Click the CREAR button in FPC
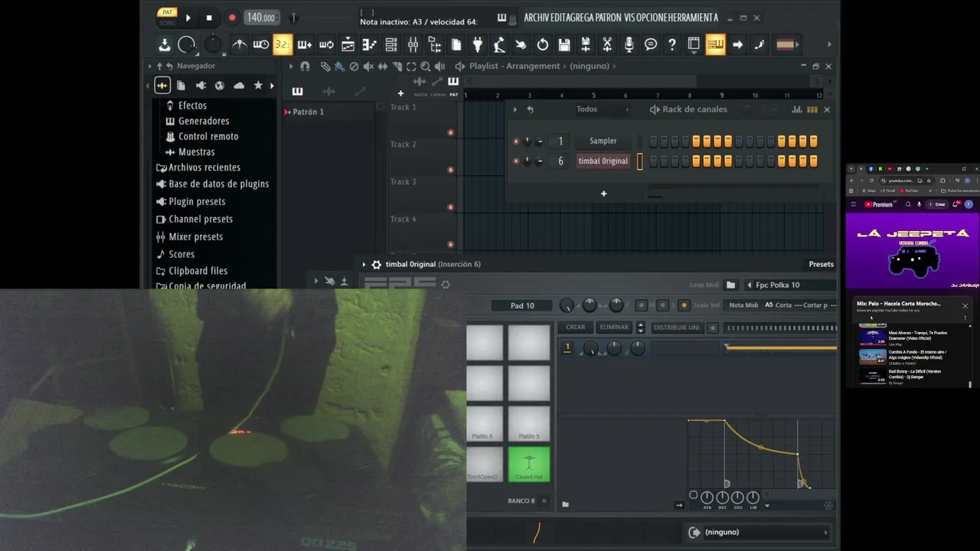 pos(576,328)
